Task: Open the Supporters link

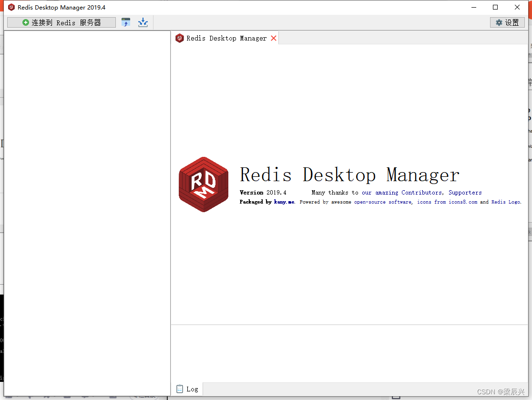Action: (465, 192)
